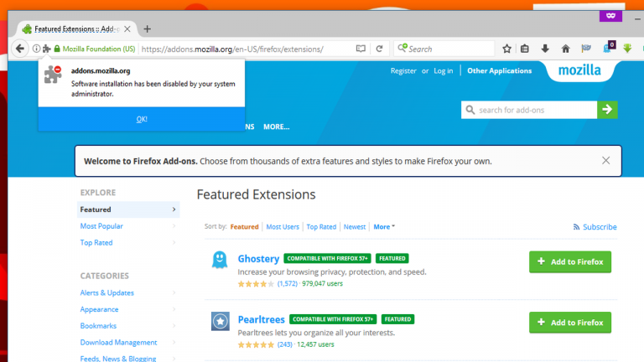Expand the More sort dropdown

(384, 226)
